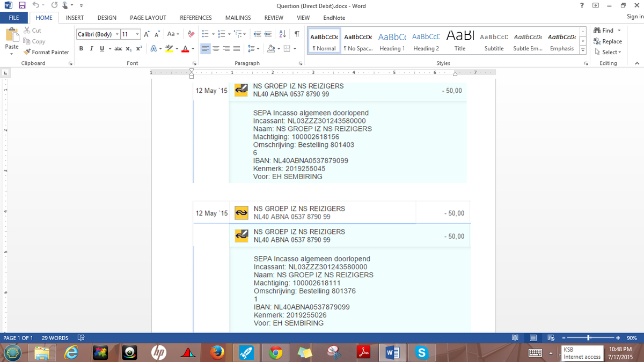
Task: Click the numbered list icon
Action: [222, 34]
